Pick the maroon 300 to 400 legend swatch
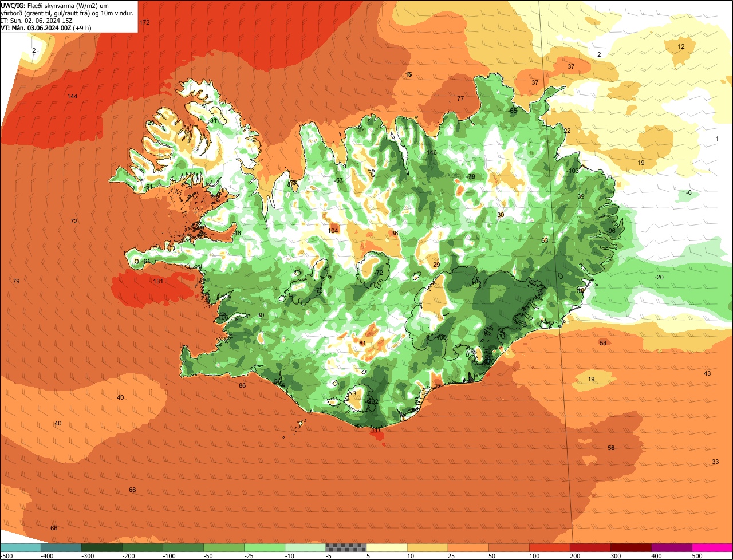This screenshot has width=733, height=560. 631,547
